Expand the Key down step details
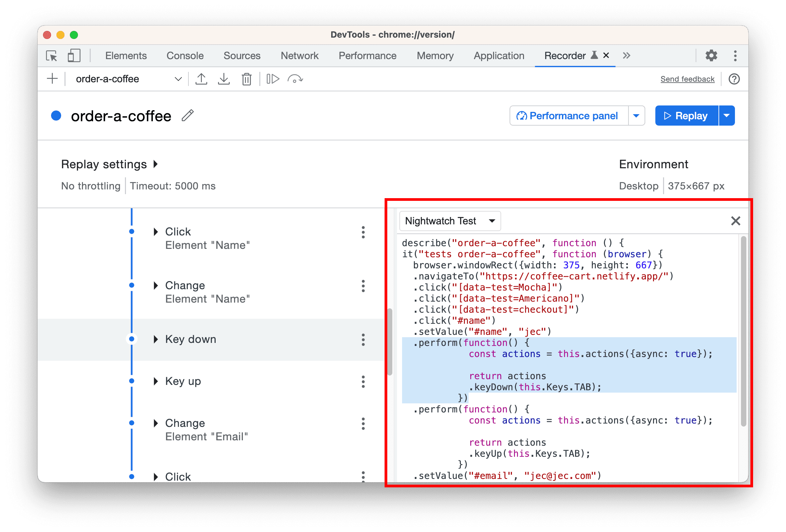786x532 pixels. pos(157,339)
